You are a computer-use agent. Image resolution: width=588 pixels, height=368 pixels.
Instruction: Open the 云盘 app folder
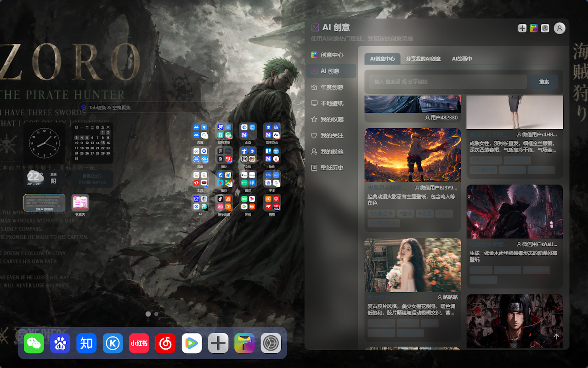pos(200,155)
